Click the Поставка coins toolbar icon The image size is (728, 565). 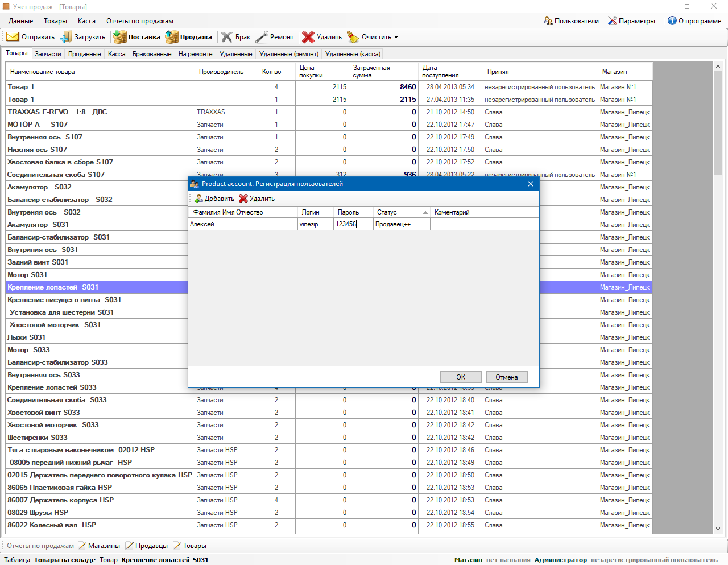(x=120, y=37)
